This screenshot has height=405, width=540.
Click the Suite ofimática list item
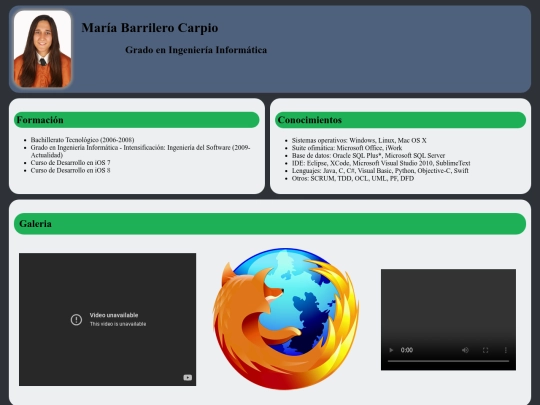click(347, 148)
